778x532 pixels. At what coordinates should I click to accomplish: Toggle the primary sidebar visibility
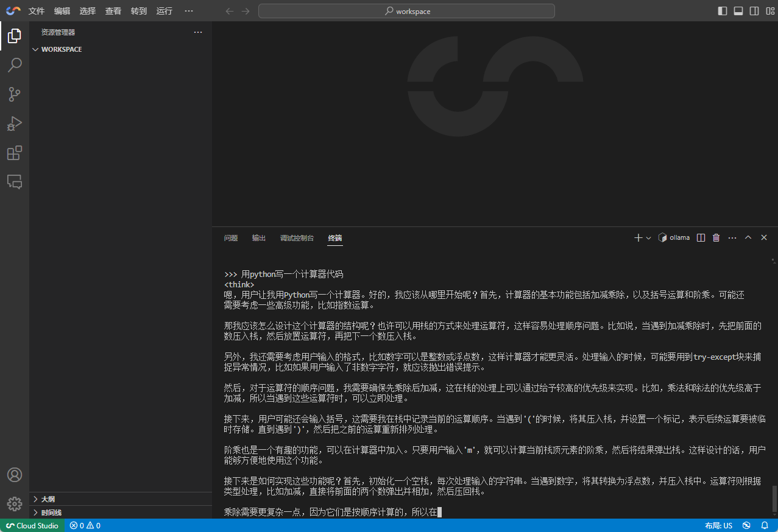tap(722, 10)
